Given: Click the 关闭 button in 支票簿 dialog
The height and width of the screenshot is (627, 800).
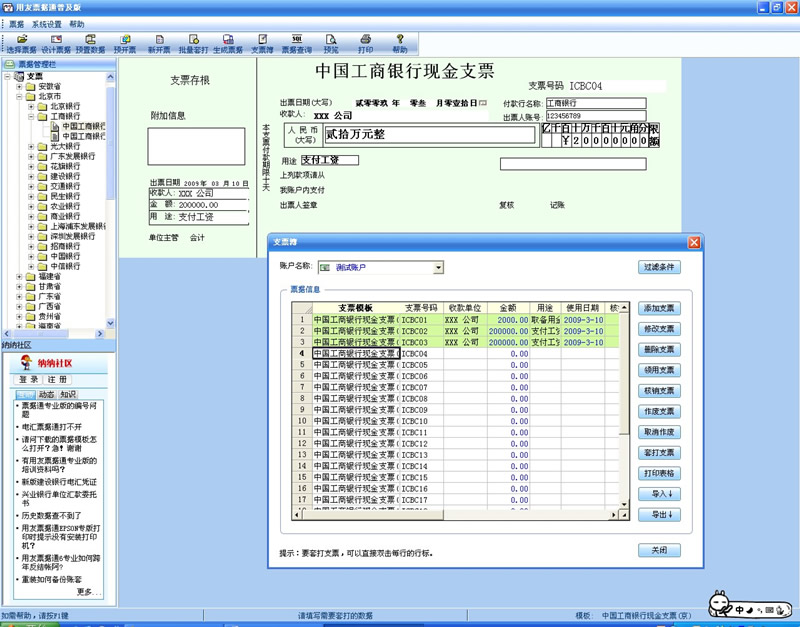Looking at the screenshot, I should [x=659, y=550].
